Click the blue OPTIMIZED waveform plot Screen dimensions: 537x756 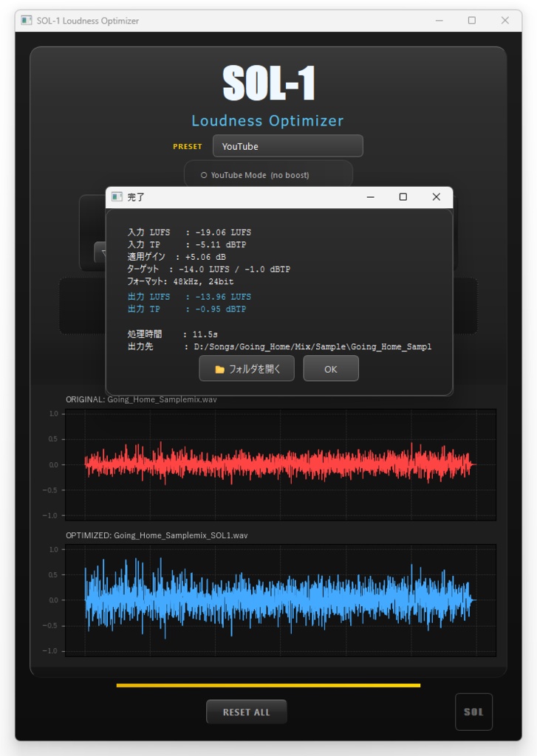[x=281, y=600]
